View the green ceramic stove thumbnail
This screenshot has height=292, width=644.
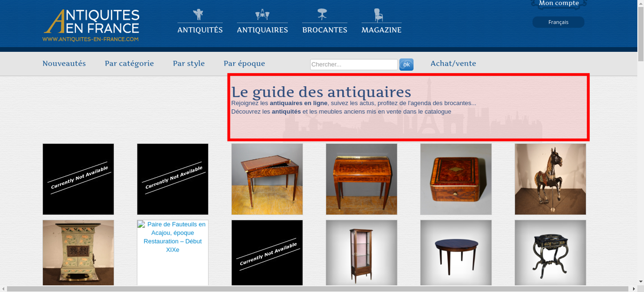(78, 252)
